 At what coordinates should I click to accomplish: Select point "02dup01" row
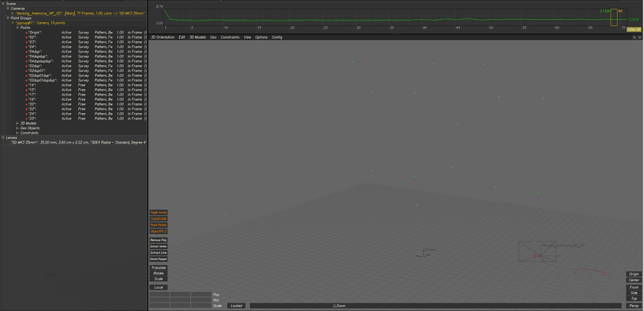86,70
